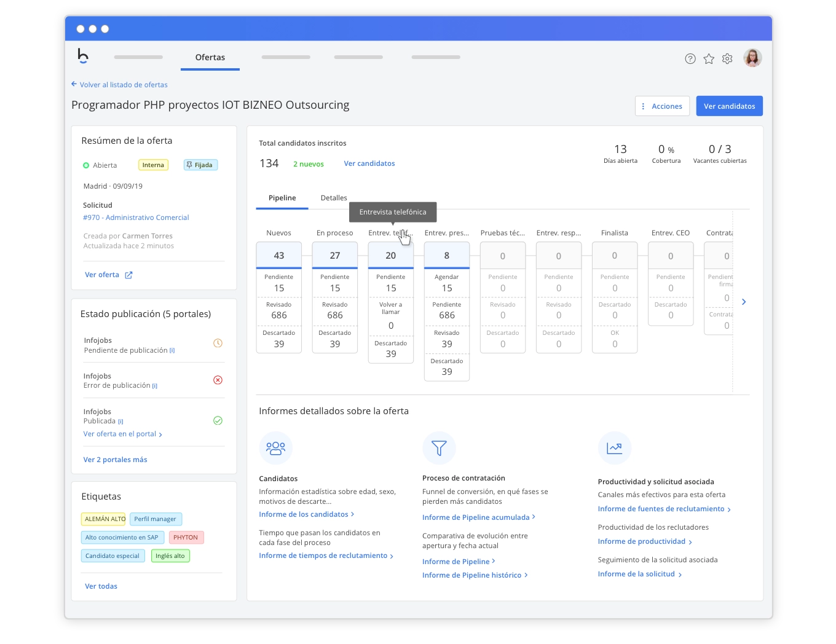Click the 2 nuevos green text
This screenshot has height=644, width=836.
(309, 164)
